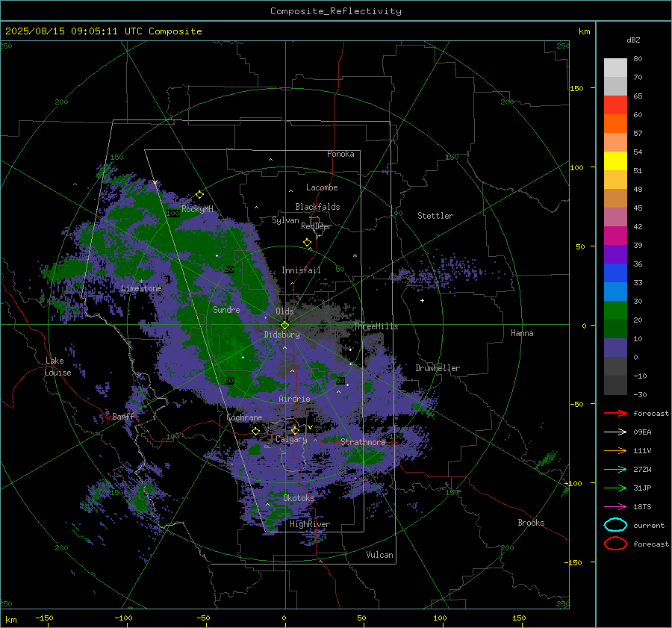Click the Stettler label
The height and width of the screenshot is (628, 672).
[x=435, y=216]
